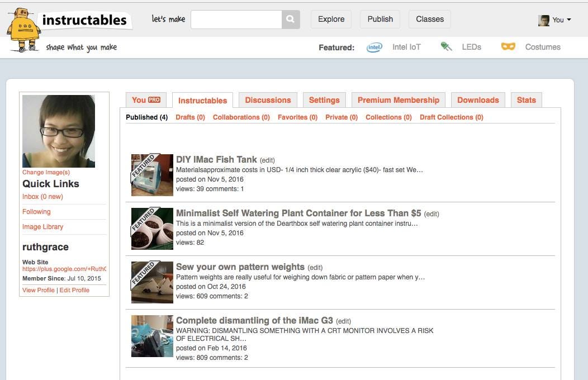Click the profile photo
The width and height of the screenshot is (588, 380).
59,131
